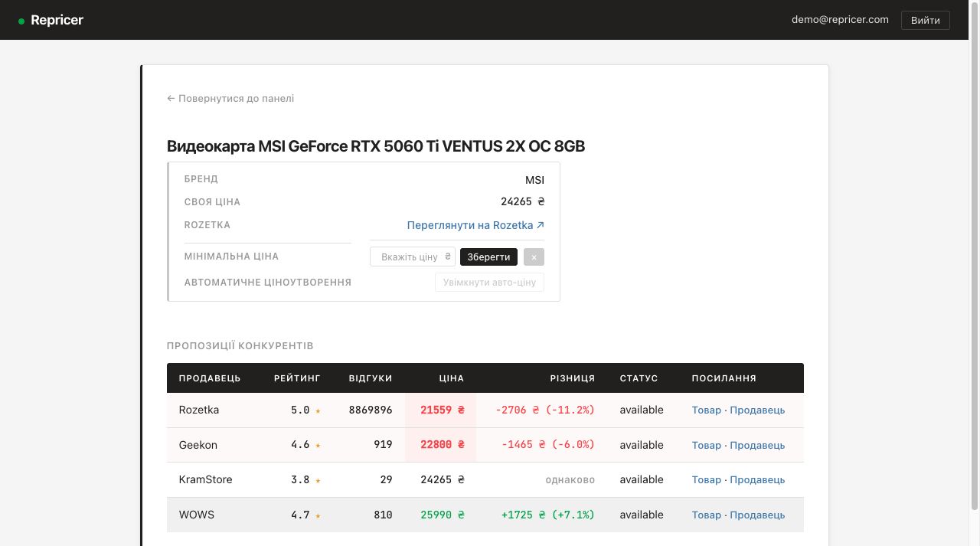Open Товар link for Rozetka row
Screen dimensions: 980x546
706,410
